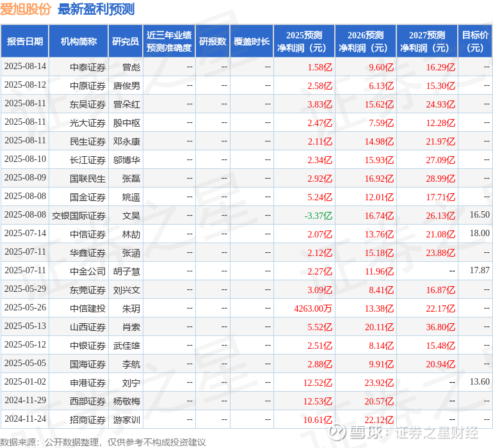Click the 2027预测净利润 column header
This screenshot has height=448, width=493.
coord(427,41)
